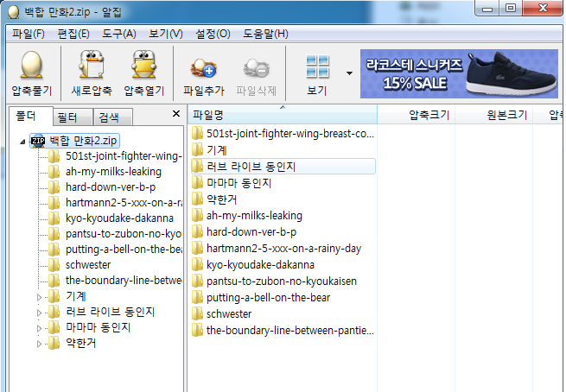Click the 압축풀기 (extract) egg icon

click(30, 66)
